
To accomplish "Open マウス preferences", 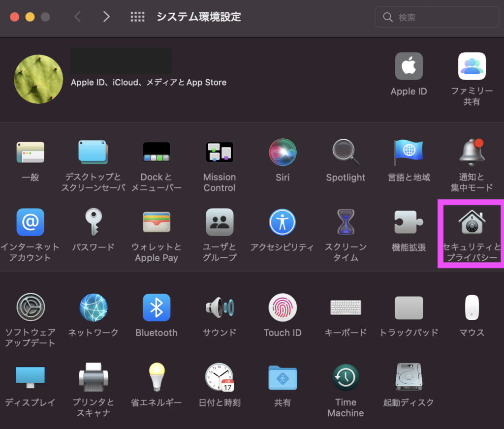I will coord(472,307).
